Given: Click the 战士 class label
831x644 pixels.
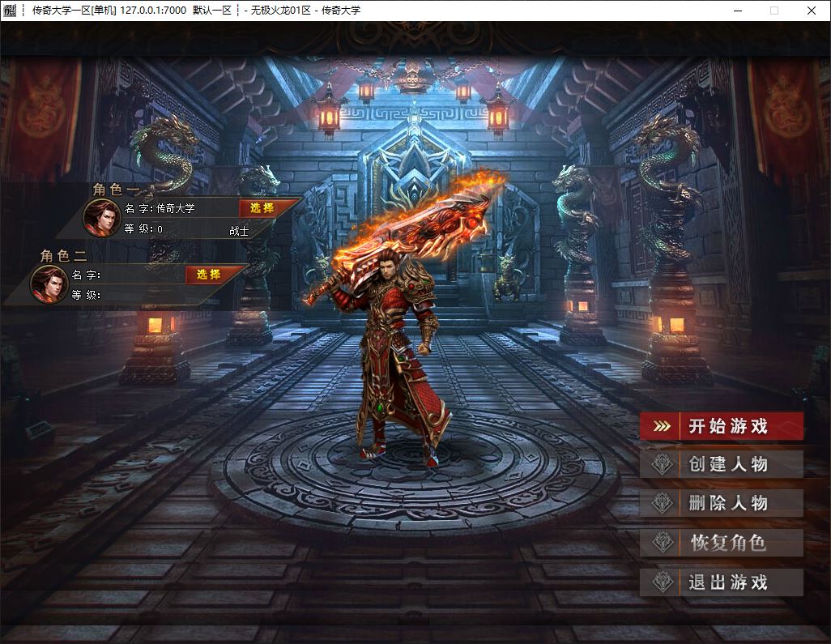Looking at the screenshot, I should coord(239,231).
